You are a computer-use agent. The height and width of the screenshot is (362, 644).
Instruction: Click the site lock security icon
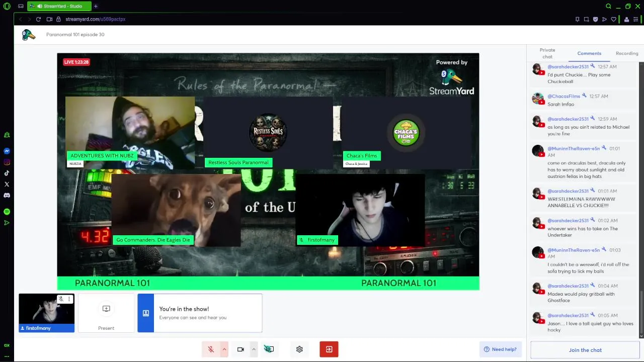58,19
